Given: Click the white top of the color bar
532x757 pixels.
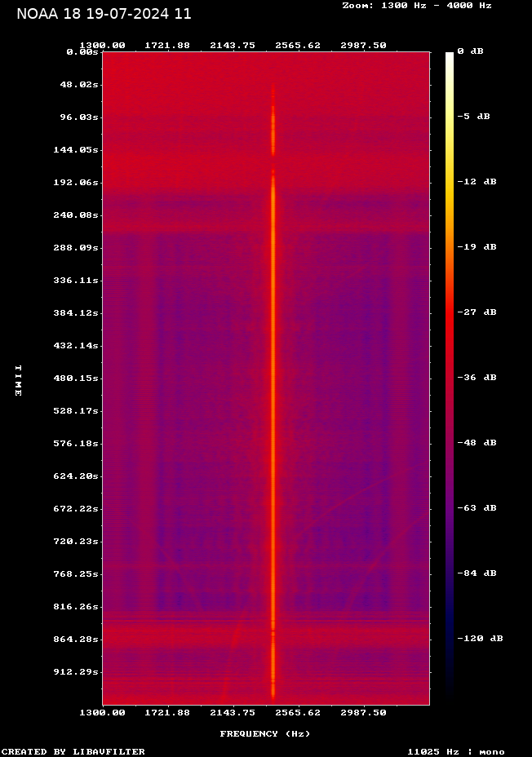Looking at the screenshot, I should (x=450, y=55).
